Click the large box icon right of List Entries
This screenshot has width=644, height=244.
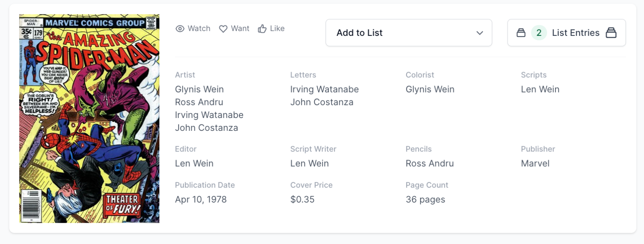pos(611,33)
